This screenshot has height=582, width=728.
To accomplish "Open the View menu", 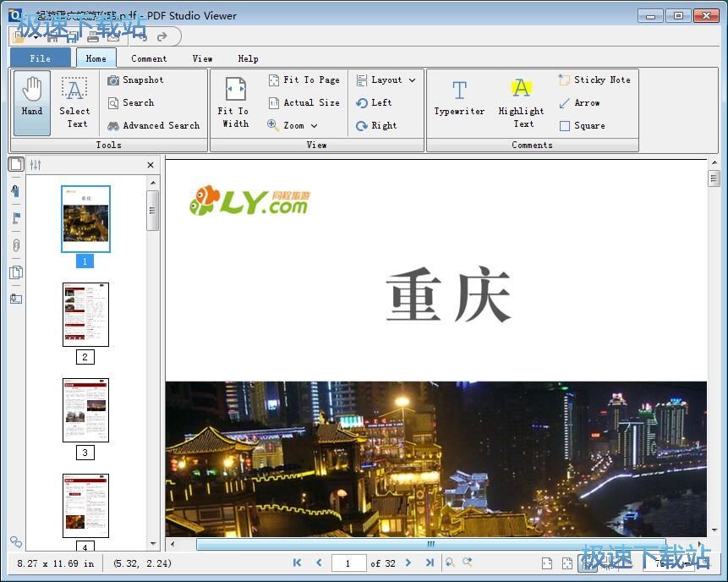I will click(x=202, y=58).
